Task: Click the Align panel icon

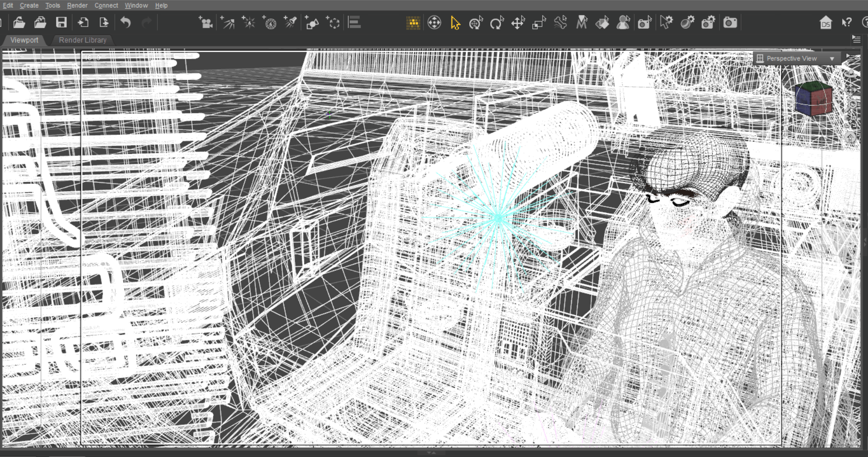Action: point(354,22)
